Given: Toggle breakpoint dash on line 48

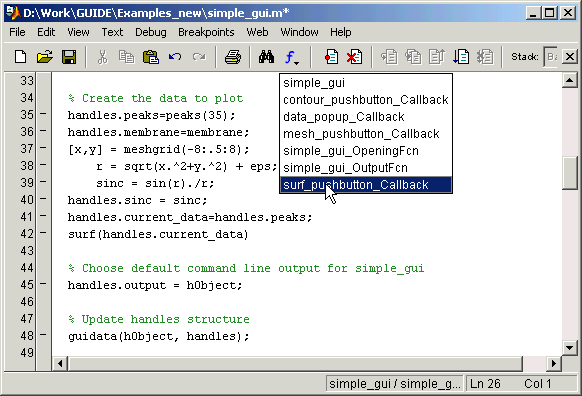Looking at the screenshot, I should tap(43, 335).
